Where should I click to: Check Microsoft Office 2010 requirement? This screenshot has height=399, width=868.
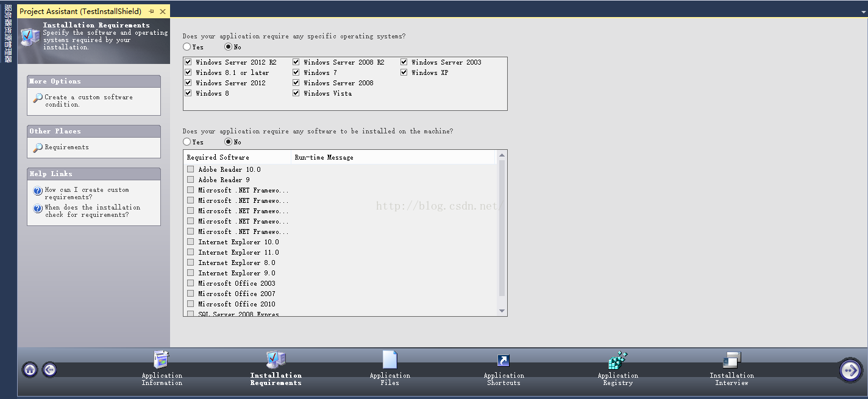tap(191, 304)
